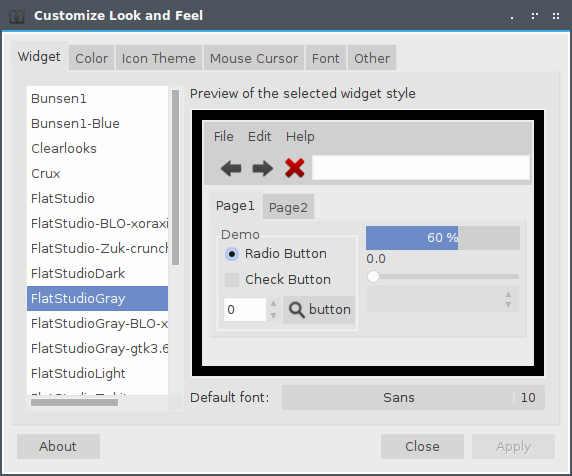The width and height of the screenshot is (572, 476).
Task: Open the empty combo box in preview
Action: [442, 299]
